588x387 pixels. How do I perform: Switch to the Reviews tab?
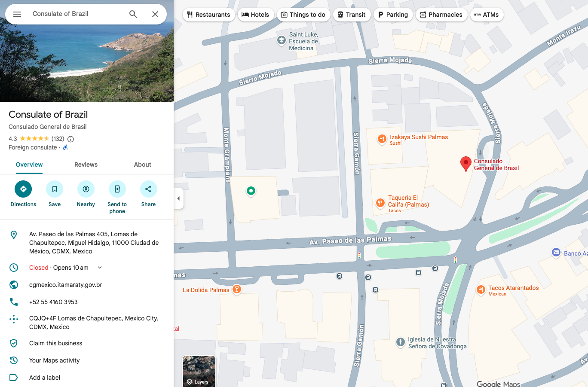(86, 165)
